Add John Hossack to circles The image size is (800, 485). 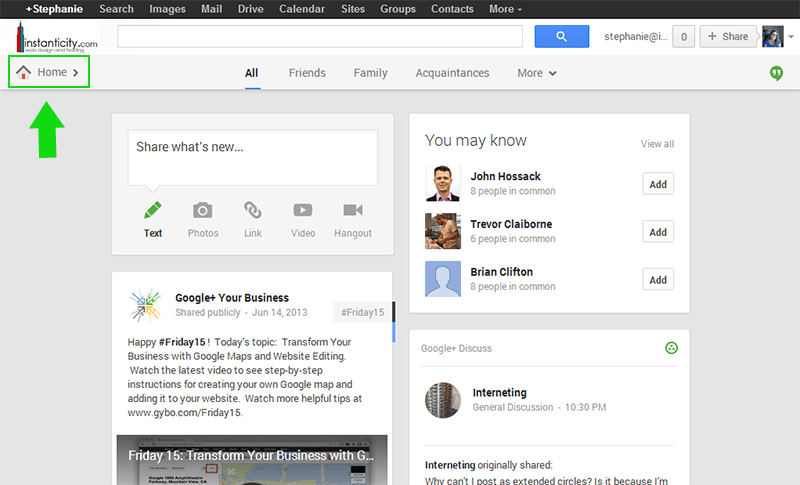658,184
